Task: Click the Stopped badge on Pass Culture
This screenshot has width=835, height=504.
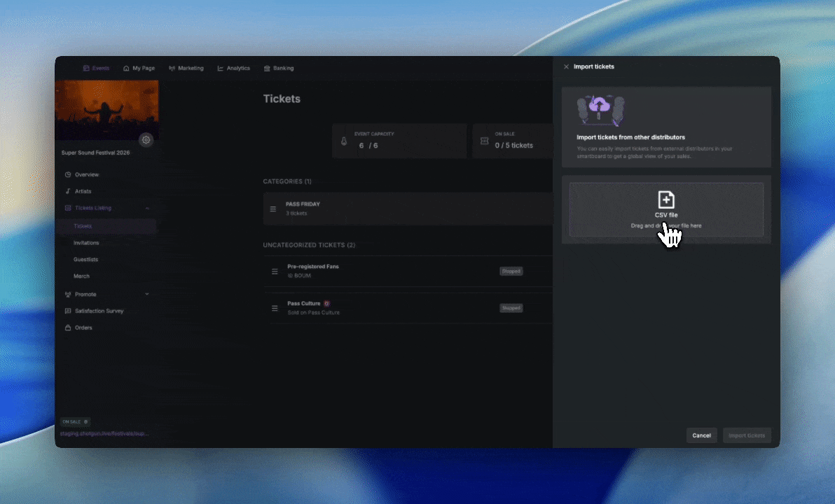Action: tap(511, 308)
